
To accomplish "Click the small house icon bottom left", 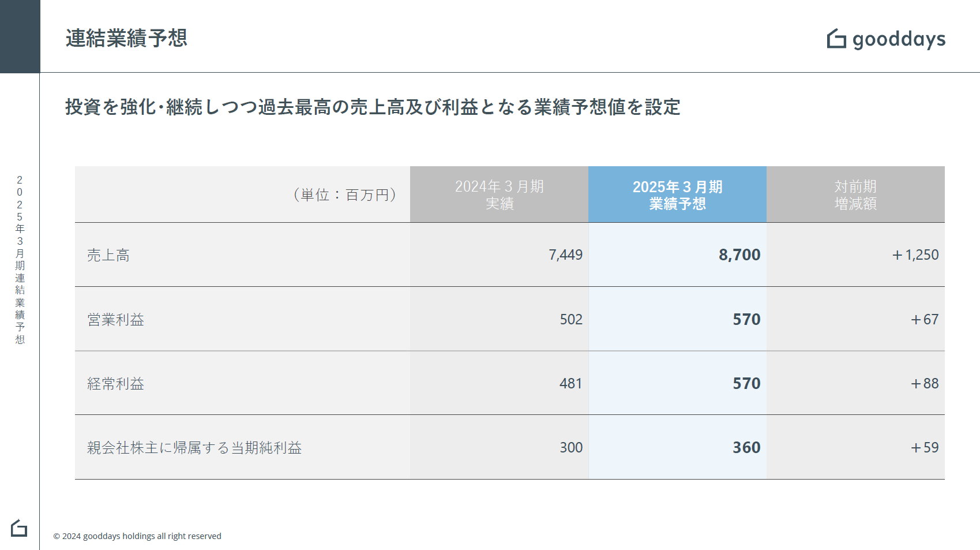I will tap(19, 528).
